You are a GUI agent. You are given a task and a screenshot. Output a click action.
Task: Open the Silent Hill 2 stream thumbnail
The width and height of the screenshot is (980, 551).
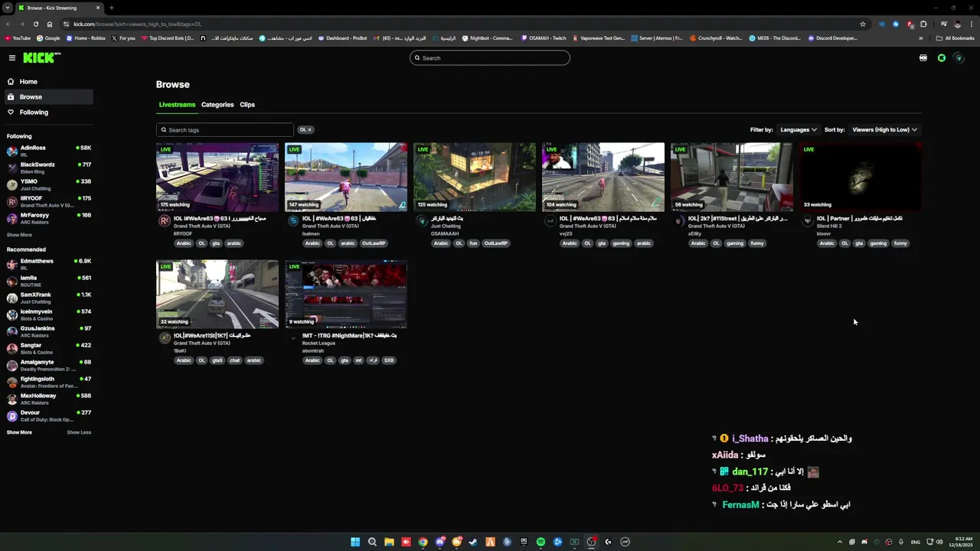click(861, 177)
